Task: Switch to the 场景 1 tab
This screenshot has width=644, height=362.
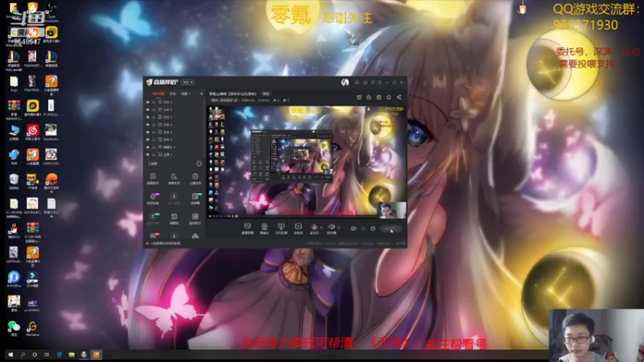Action: [x=186, y=93]
